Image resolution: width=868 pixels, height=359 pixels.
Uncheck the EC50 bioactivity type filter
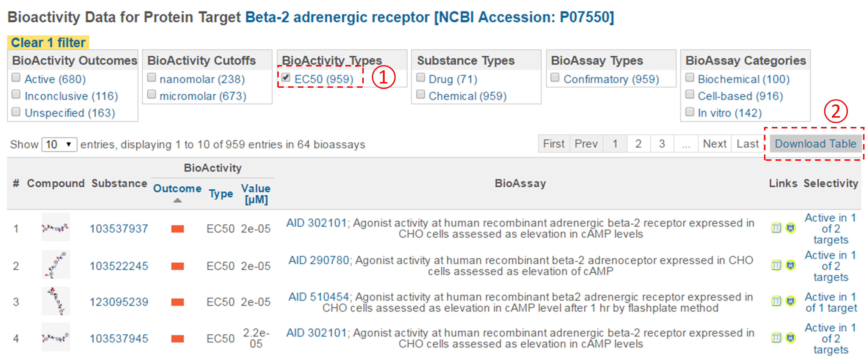[x=286, y=77]
